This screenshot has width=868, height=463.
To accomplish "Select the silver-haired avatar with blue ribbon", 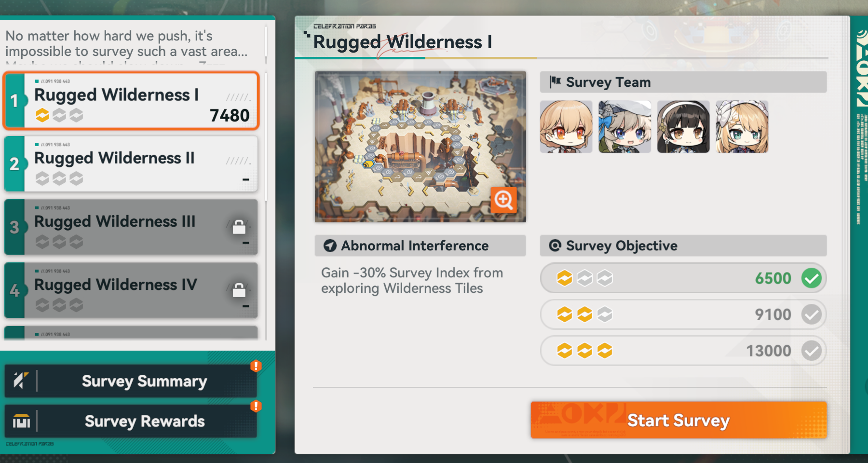I will click(x=625, y=127).
